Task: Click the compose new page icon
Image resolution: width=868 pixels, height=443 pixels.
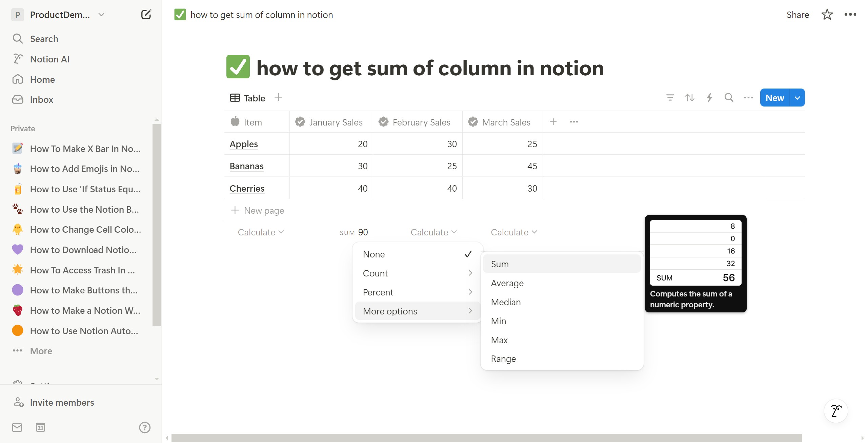Action: 146,15
